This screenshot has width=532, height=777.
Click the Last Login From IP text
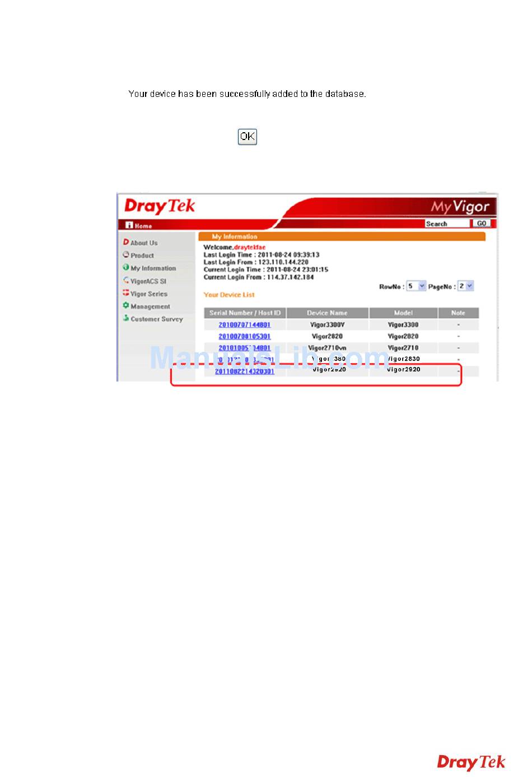[256, 262]
